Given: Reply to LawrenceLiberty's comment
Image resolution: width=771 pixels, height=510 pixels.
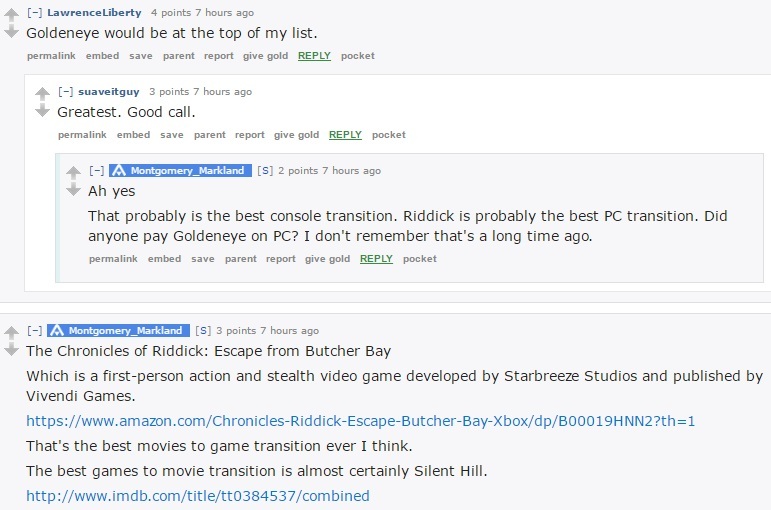Looking at the screenshot, I should (x=314, y=56).
